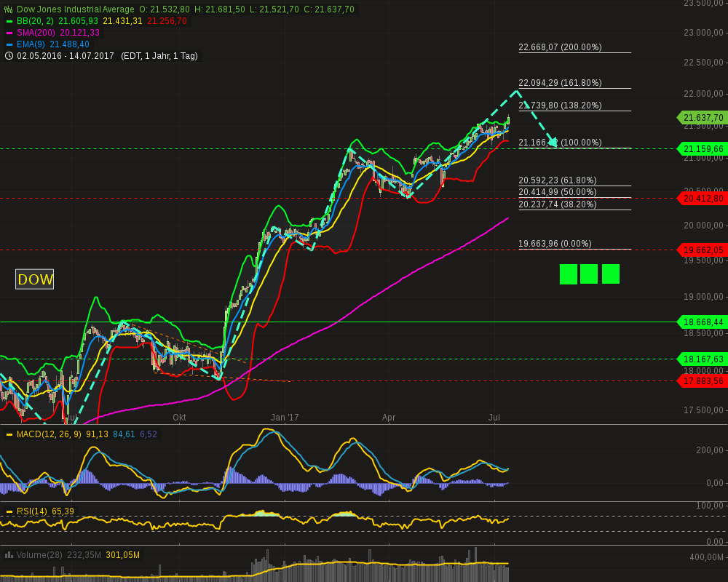This screenshot has height=582, width=728.
Task: Click the middle green square
Action: pos(589,274)
